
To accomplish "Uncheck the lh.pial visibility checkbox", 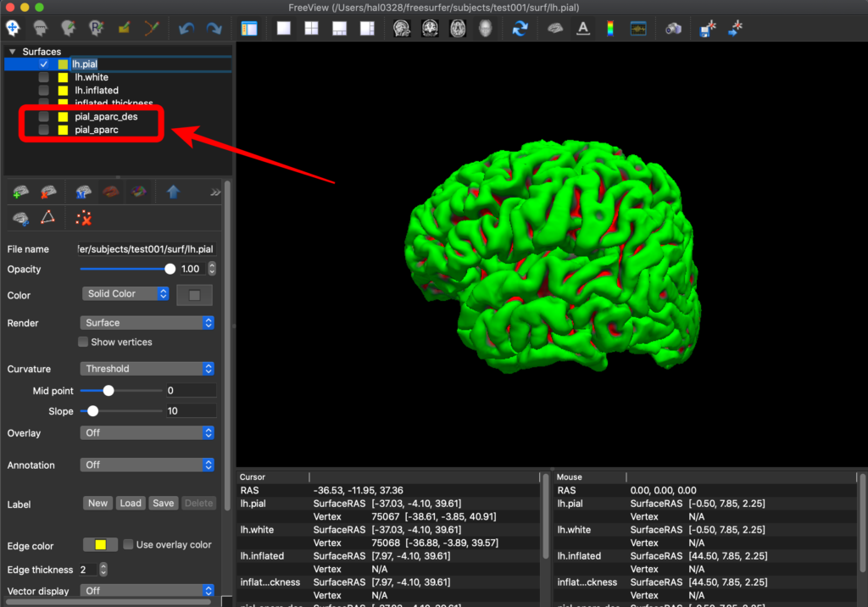I will tap(44, 64).
